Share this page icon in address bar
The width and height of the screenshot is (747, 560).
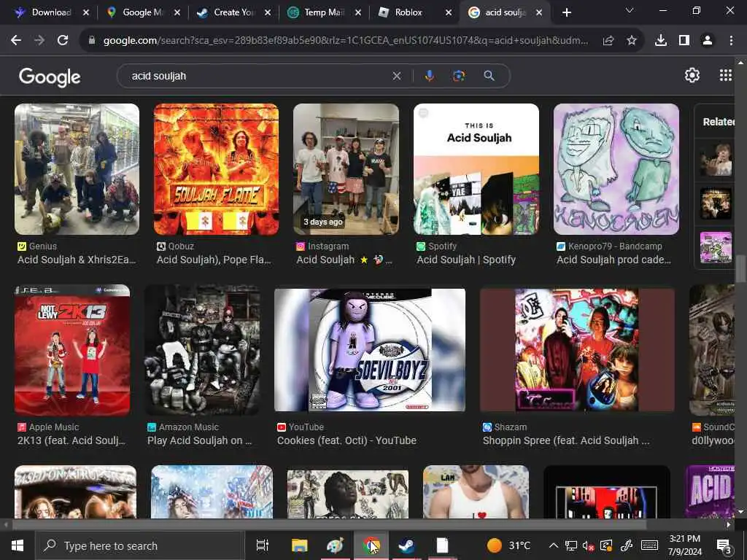pos(608,41)
